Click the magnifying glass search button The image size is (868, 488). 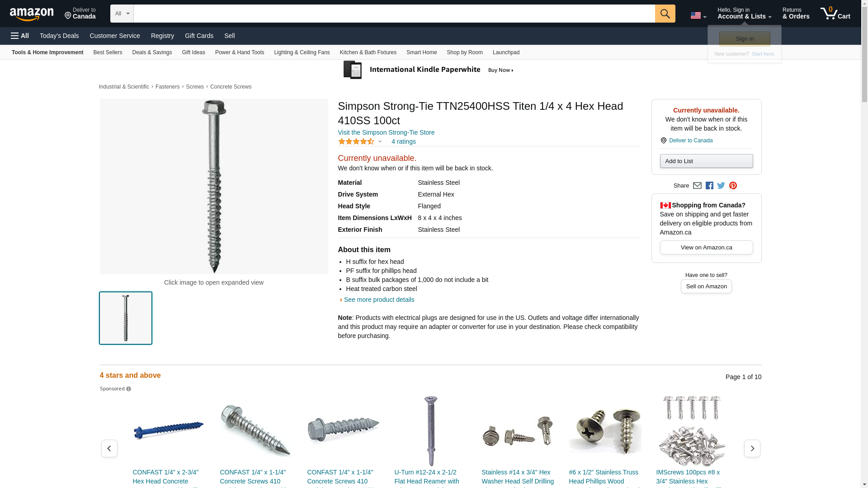click(665, 14)
